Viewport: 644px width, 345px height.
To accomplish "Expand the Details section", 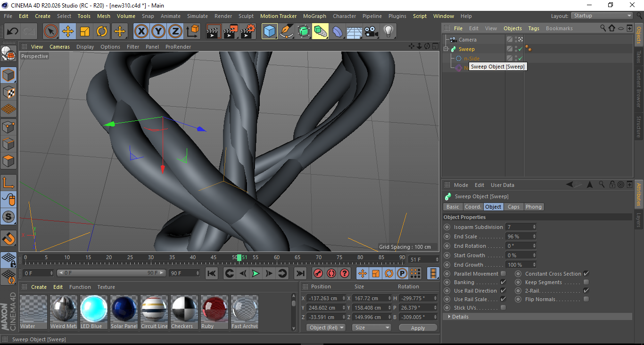I will [x=537, y=317].
